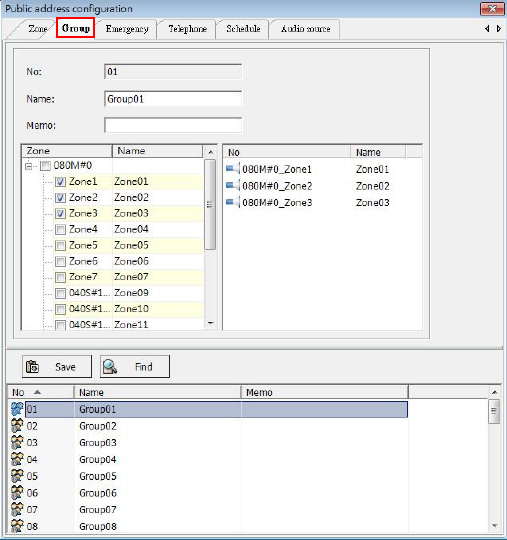
Task: Click the tab scroll left arrow
Action: pos(487,29)
